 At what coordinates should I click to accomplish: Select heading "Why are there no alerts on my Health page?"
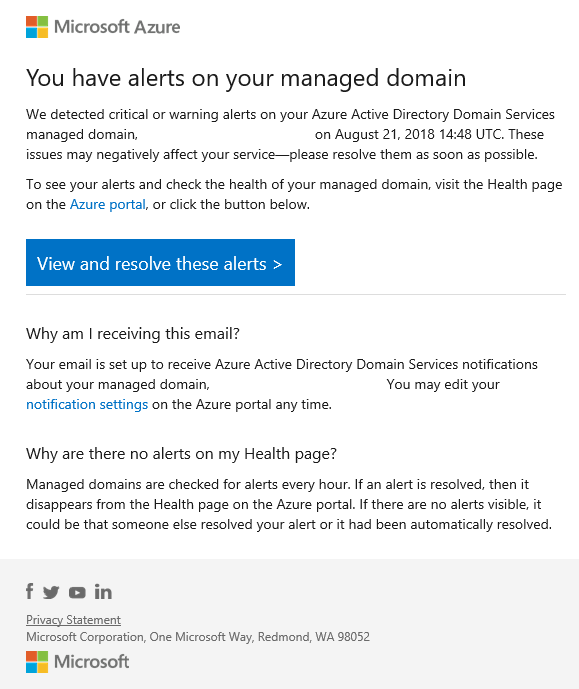pos(181,454)
